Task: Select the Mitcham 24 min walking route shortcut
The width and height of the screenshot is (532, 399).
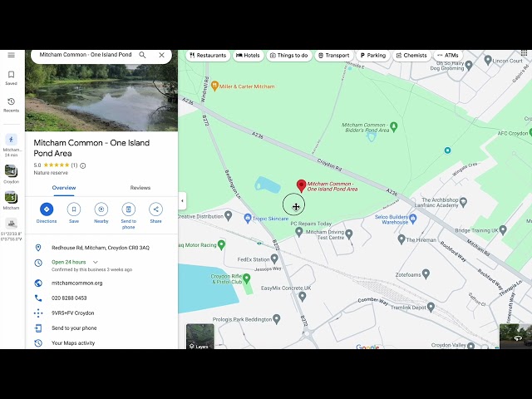Action: tap(11, 145)
